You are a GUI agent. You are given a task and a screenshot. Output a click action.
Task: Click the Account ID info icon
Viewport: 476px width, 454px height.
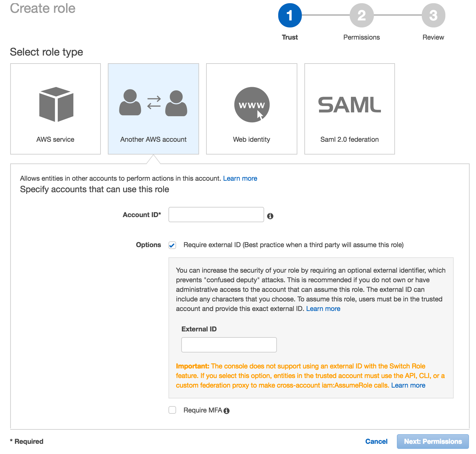tap(270, 216)
